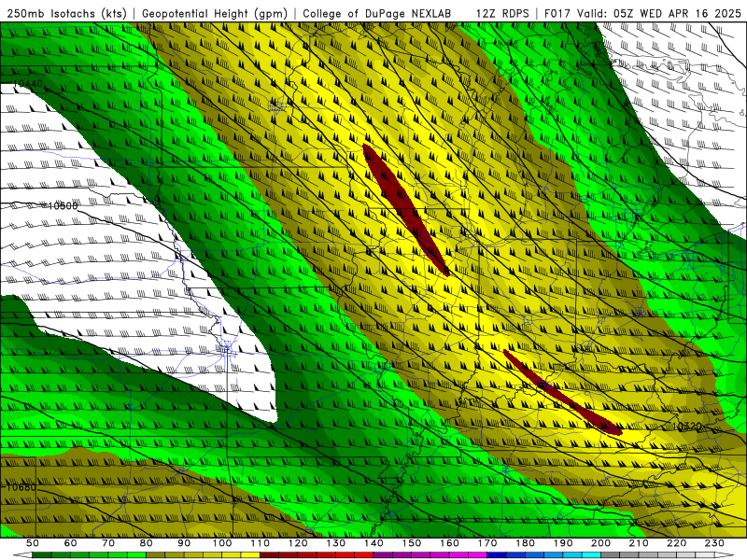
Task: Click the dark blue swatch right of 170
Action: click(497, 555)
